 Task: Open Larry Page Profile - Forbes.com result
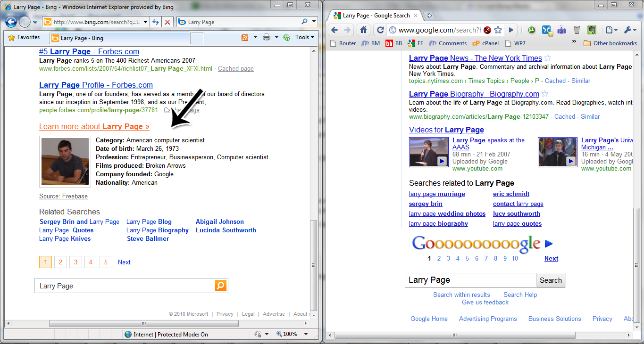(x=96, y=85)
